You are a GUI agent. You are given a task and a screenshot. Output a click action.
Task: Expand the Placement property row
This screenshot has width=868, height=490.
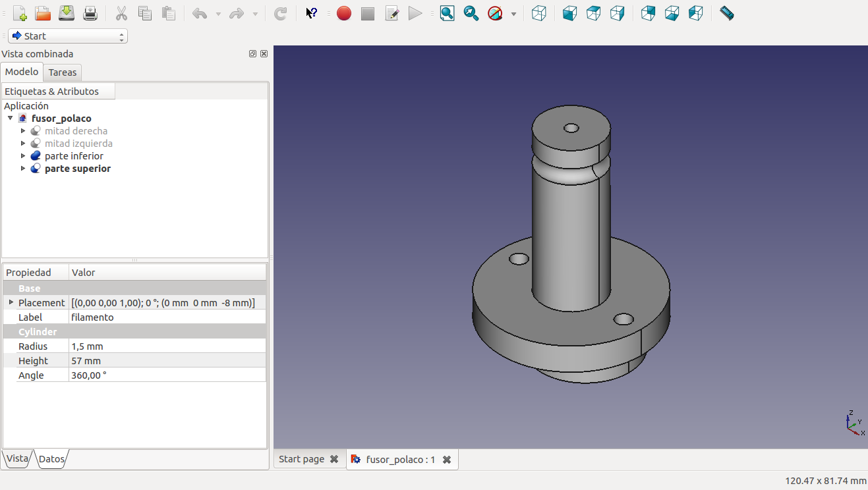coord(11,302)
